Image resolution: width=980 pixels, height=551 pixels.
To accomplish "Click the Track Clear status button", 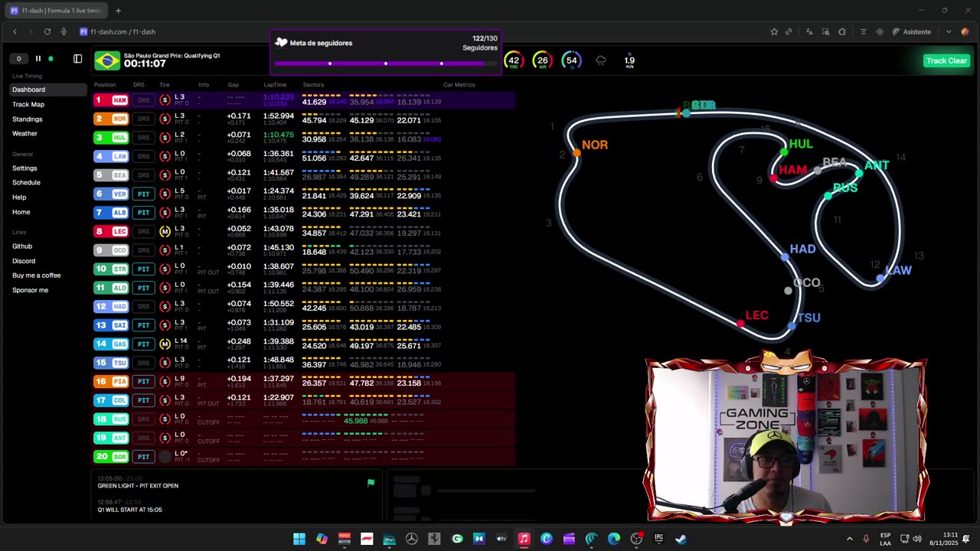I will (946, 60).
